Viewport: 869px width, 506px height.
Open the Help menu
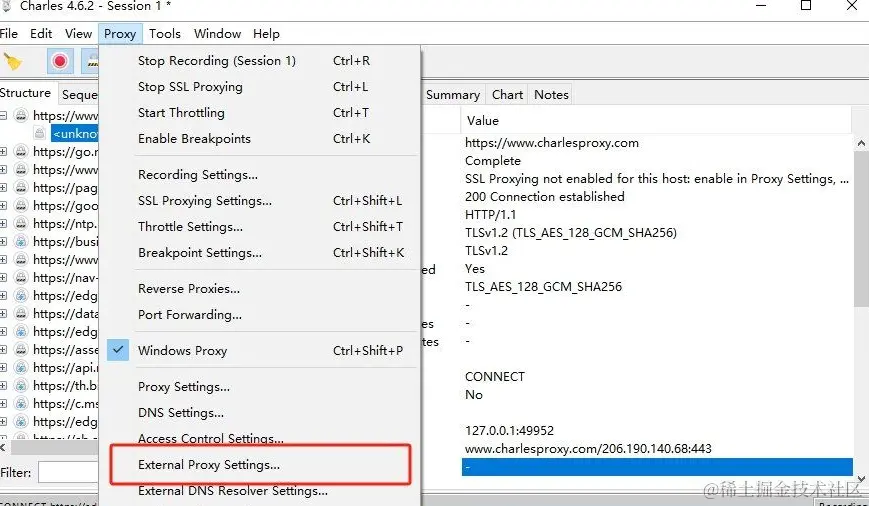coord(266,34)
